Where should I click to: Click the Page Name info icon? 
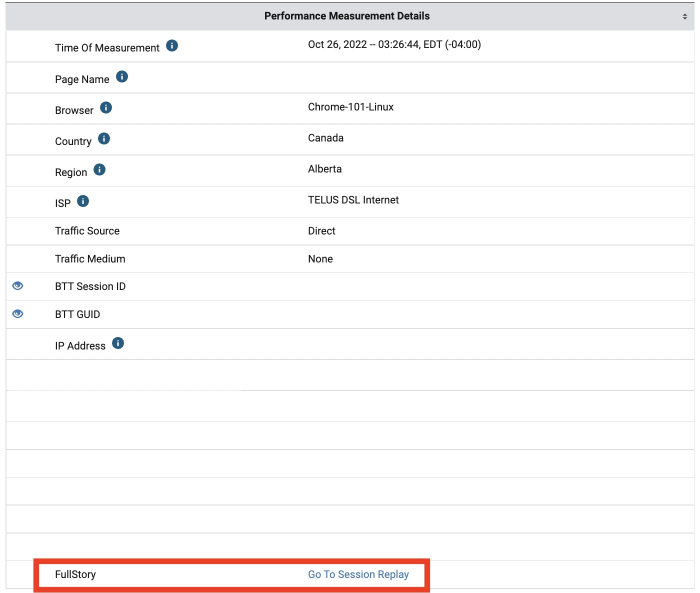(x=121, y=76)
